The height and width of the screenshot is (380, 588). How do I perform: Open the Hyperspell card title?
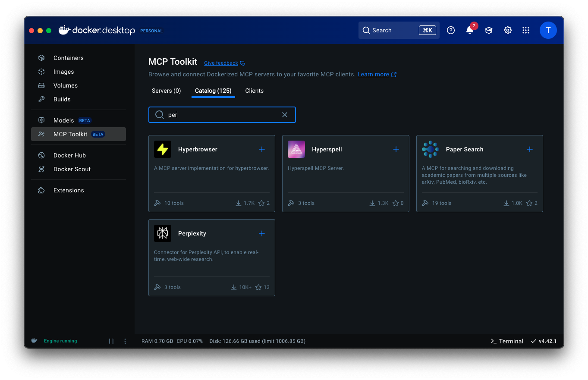(327, 149)
